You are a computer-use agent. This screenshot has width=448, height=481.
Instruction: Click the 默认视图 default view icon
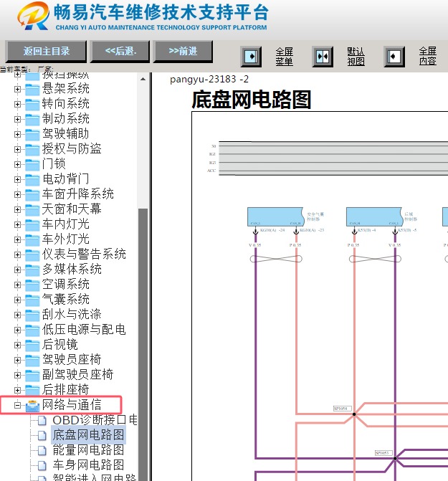tap(323, 57)
